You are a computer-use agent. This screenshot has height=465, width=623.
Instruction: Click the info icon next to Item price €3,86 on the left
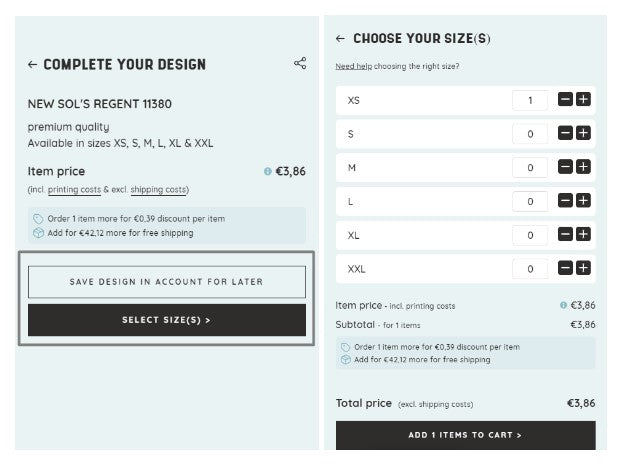pos(268,172)
